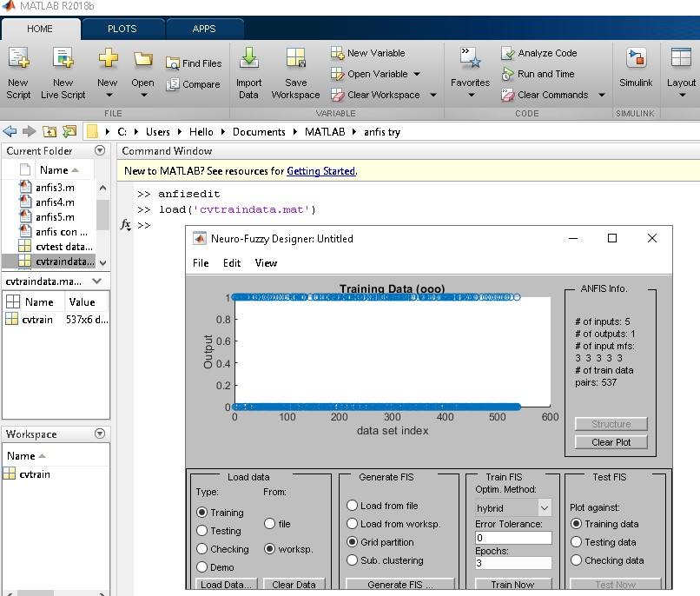This screenshot has width=700, height=596.
Task: Click the Clear Workspace icon
Action: 337,95
